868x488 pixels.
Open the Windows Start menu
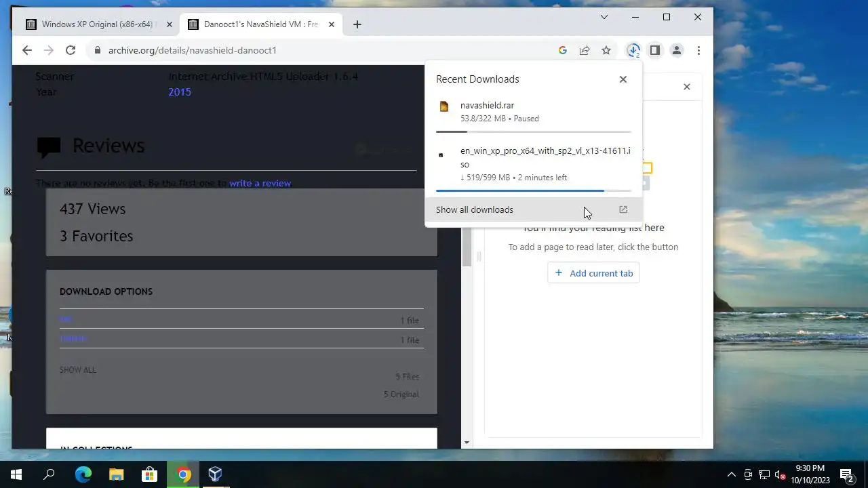(x=16, y=474)
